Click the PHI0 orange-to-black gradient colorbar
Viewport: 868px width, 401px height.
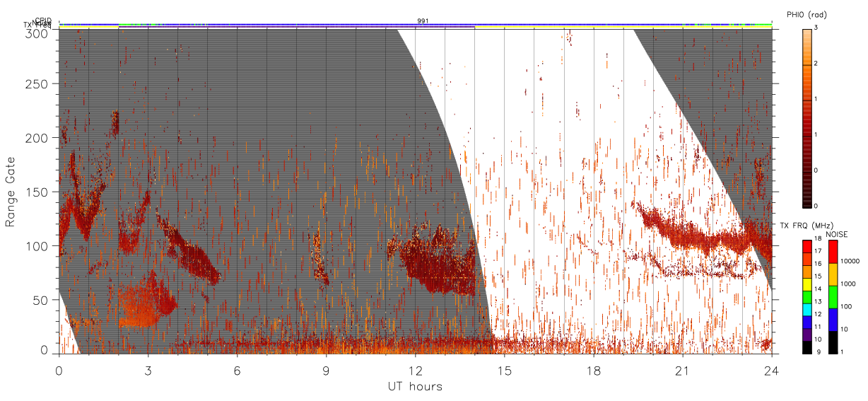pyautogui.click(x=807, y=117)
